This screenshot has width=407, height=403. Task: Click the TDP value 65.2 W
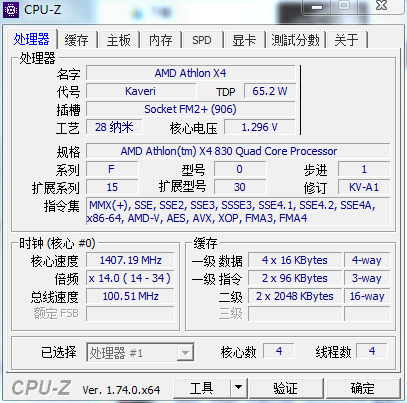(x=270, y=91)
